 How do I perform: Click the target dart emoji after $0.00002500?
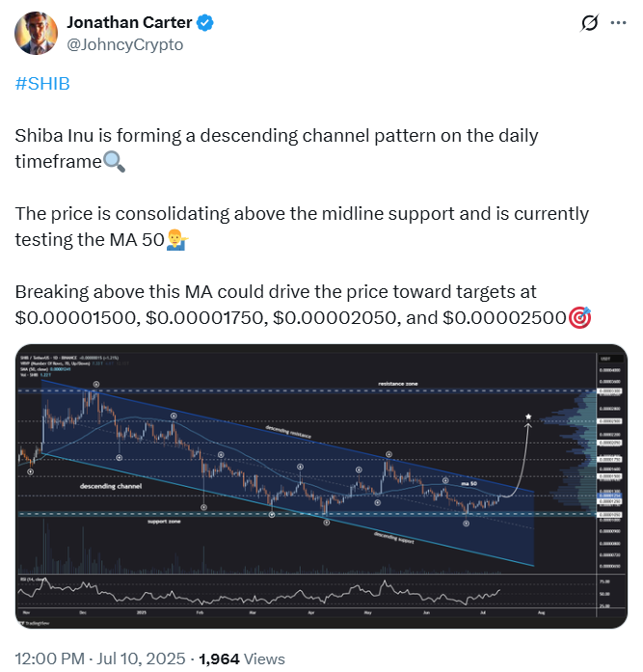click(579, 317)
